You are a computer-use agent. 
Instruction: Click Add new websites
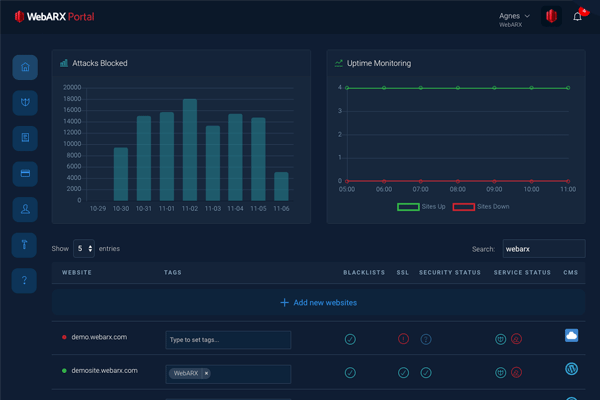pyautogui.click(x=318, y=302)
